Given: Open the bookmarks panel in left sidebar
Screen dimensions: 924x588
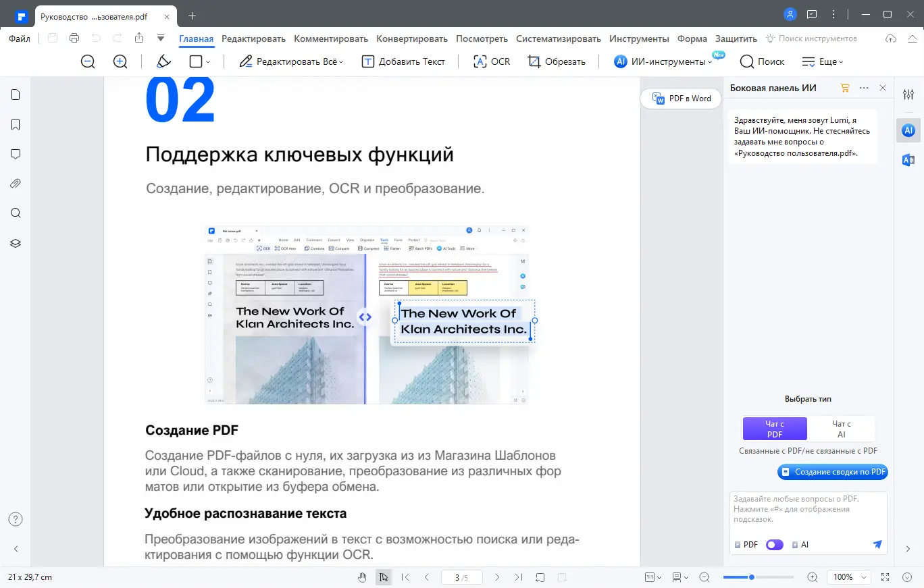Looking at the screenshot, I should (x=16, y=124).
